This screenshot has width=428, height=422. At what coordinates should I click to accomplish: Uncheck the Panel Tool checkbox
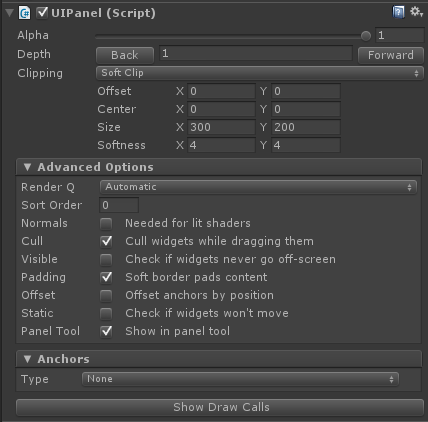106,332
